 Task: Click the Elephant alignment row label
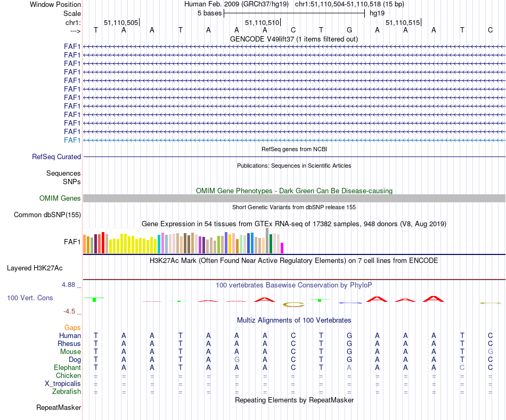click(x=67, y=368)
